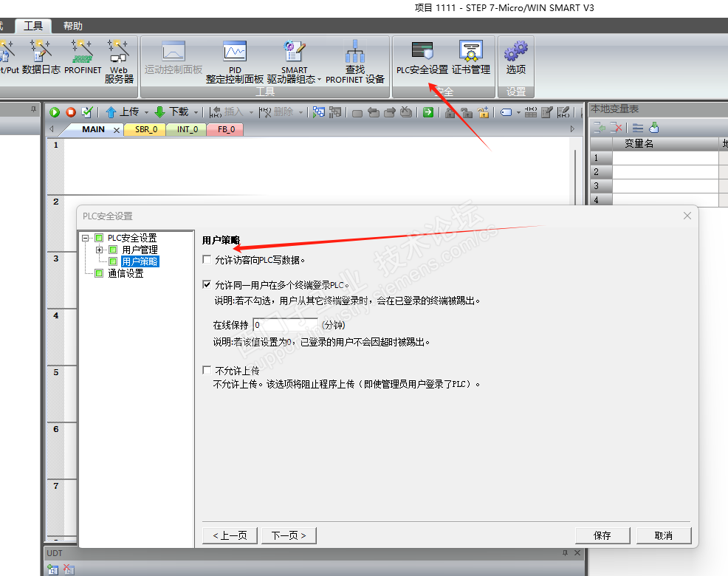Close the MAIN tab with its X

[x=117, y=130]
